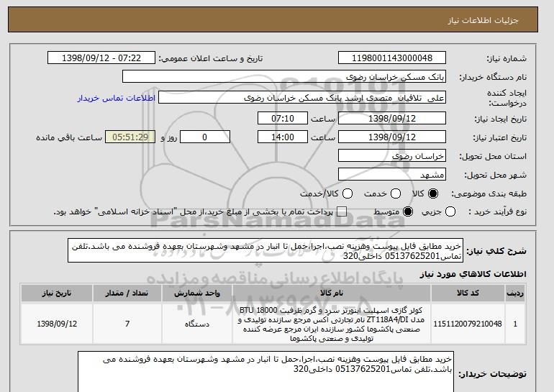Click the اطلاعات کالاهای مورد نیاز heading
Viewport: 554px width, 392px height.
(473, 274)
